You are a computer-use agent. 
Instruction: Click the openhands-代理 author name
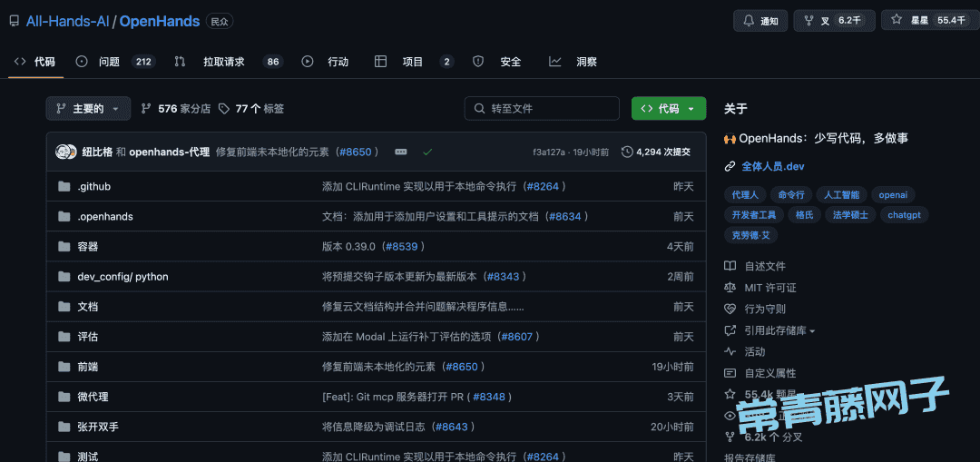click(x=170, y=152)
